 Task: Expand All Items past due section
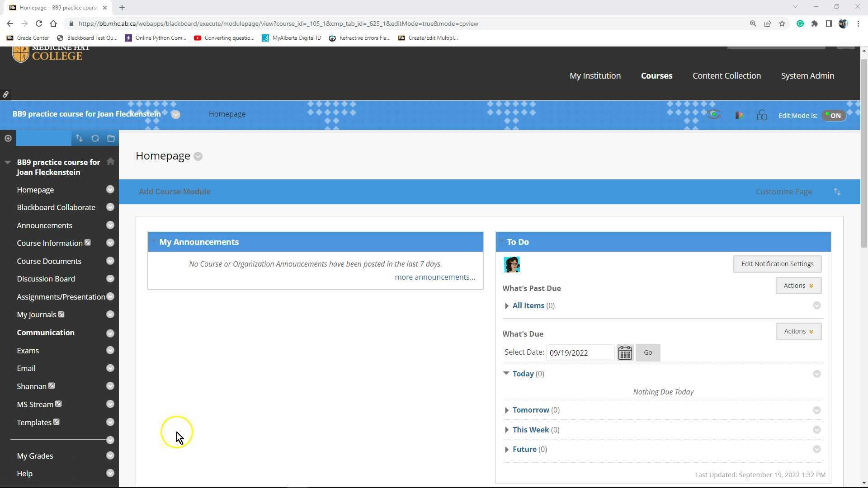pos(507,306)
